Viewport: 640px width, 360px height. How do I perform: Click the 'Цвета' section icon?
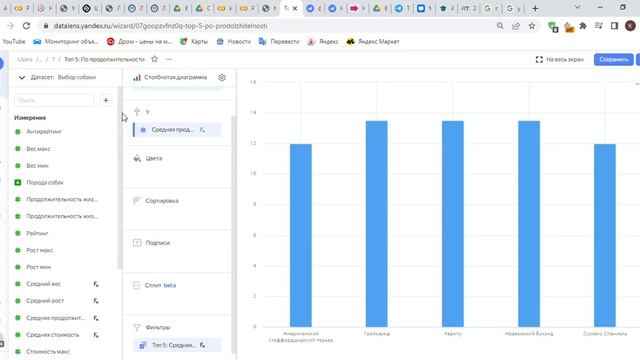pyautogui.click(x=137, y=158)
